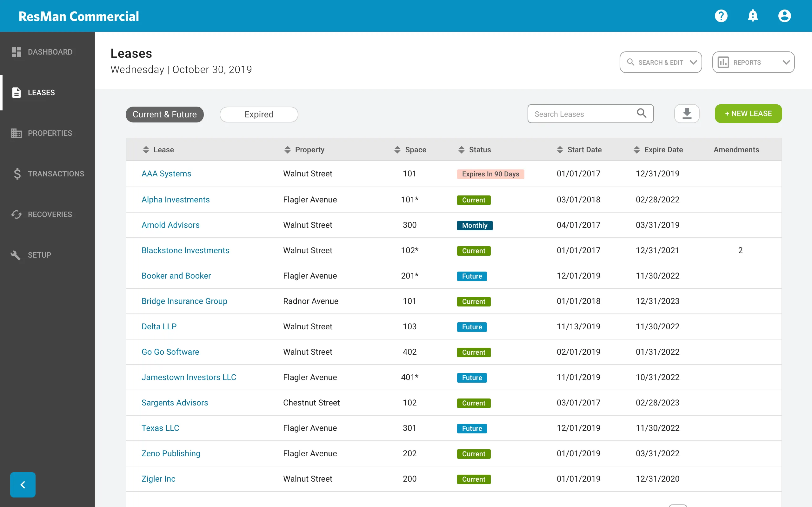Click the Transactions sidebar icon
812x507 pixels.
tap(16, 174)
